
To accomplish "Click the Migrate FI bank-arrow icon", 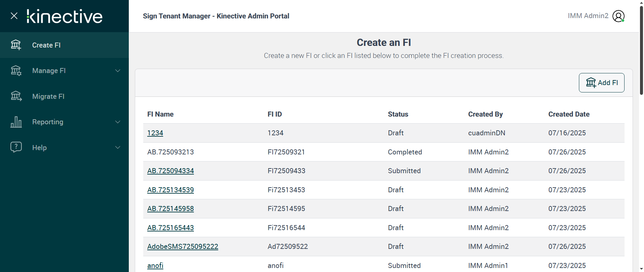I will coord(16,96).
